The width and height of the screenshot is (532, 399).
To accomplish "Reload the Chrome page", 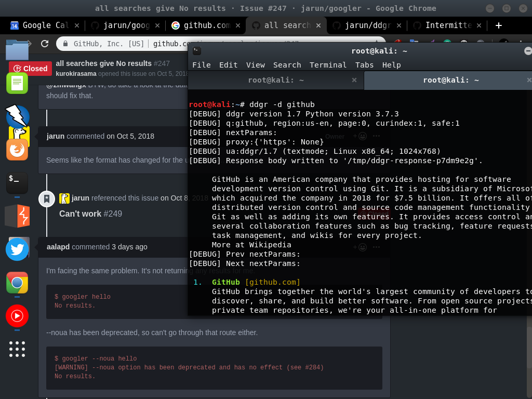I will (x=45, y=44).
